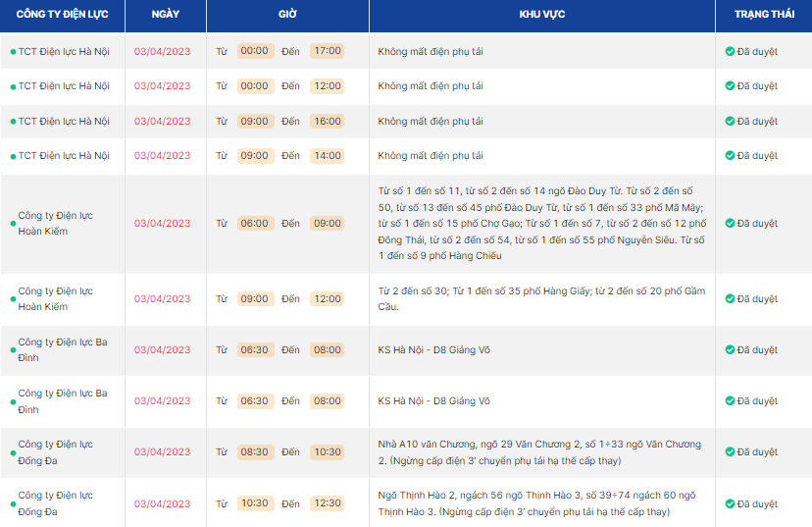Click the green dot in the Hoàn Kiếm 06:00 row

[x=13, y=224]
